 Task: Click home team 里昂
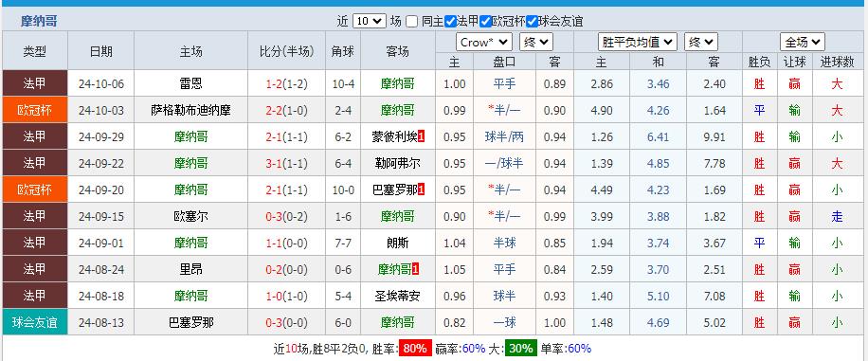point(191,270)
